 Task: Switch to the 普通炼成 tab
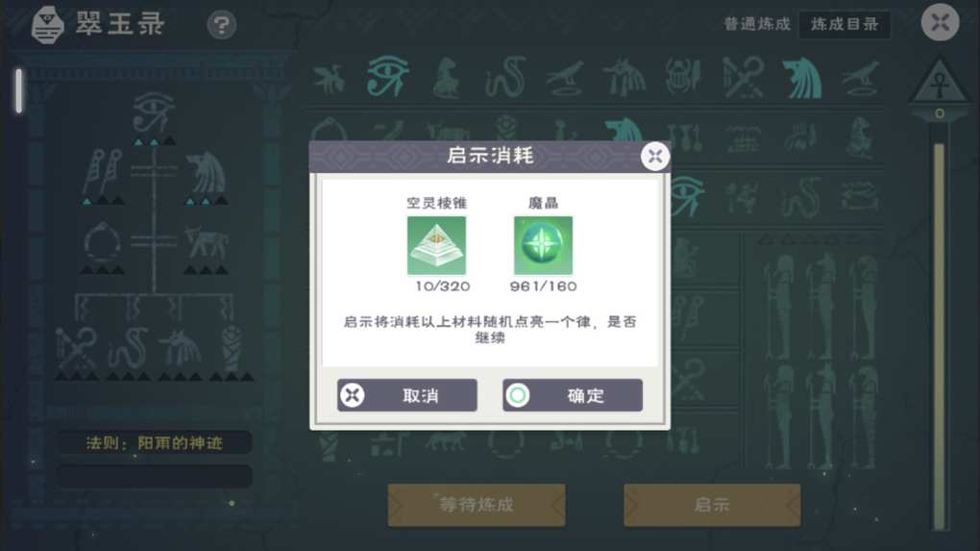(x=757, y=24)
